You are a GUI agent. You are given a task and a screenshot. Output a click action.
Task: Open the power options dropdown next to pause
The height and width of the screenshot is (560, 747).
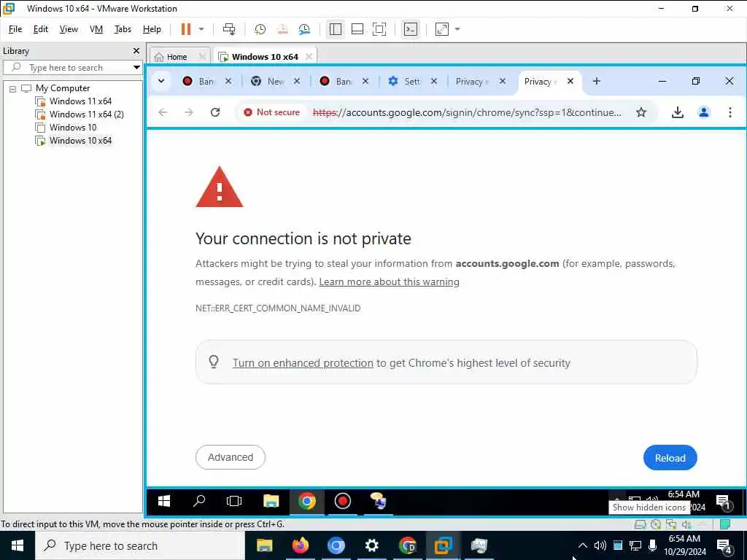[201, 29]
